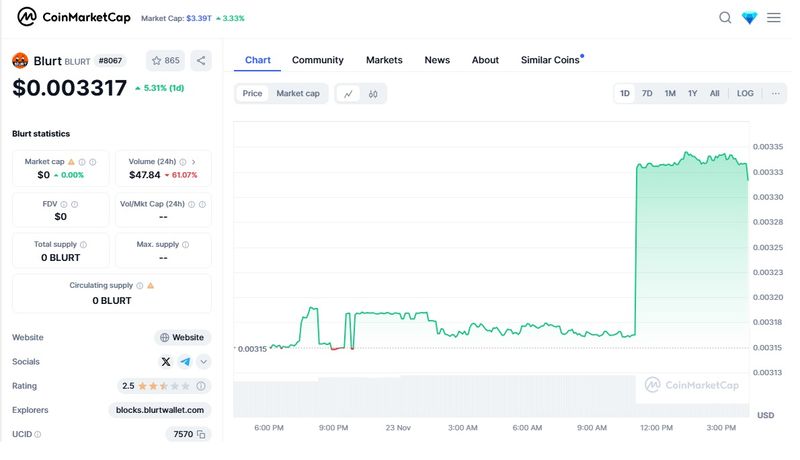The image size is (800, 460).
Task: Open the Markets tab
Action: [x=384, y=60]
